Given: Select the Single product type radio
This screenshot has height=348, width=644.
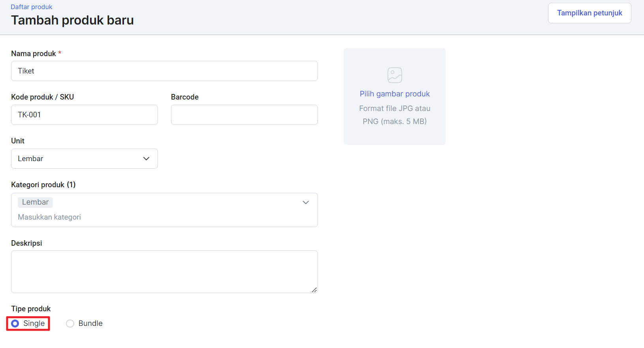Looking at the screenshot, I should pos(15,324).
